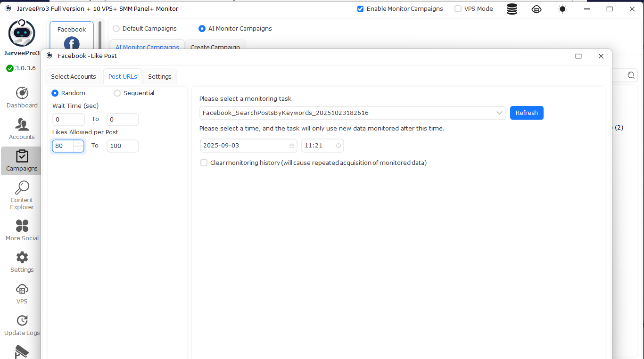Click the Refresh button

point(527,113)
